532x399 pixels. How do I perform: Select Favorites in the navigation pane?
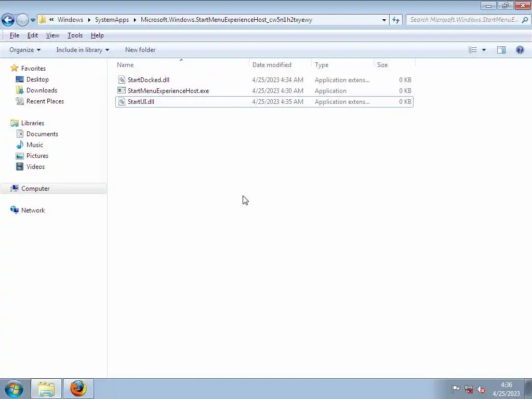coord(33,68)
